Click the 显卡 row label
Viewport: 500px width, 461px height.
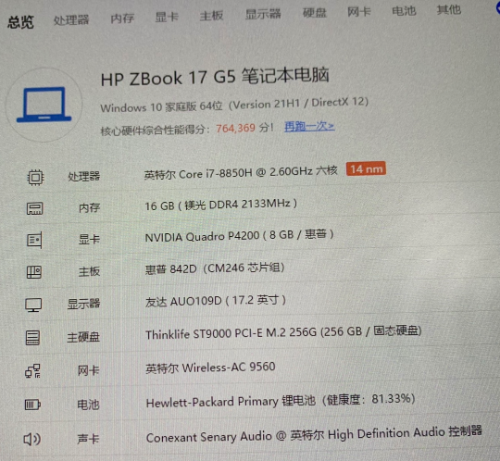89,239
